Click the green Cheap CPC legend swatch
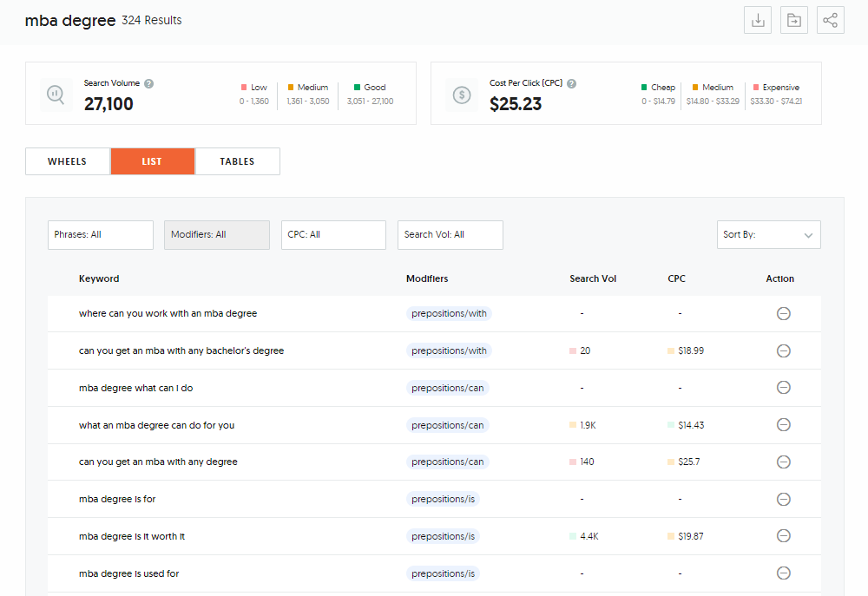The image size is (868, 596). tap(644, 88)
